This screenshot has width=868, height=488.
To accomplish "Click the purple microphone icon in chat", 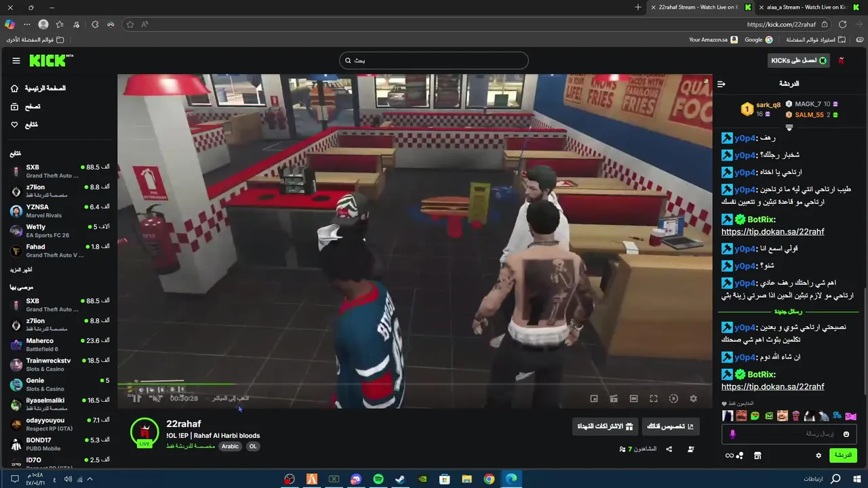I will 732,434.
